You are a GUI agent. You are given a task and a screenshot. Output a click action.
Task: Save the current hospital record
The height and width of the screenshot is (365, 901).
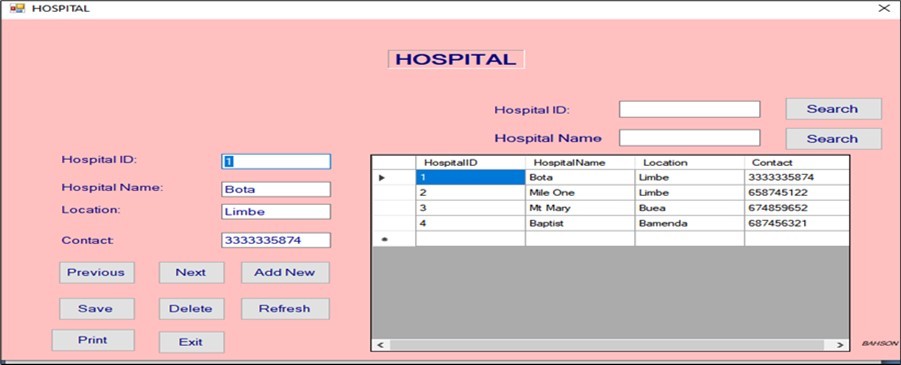97,309
